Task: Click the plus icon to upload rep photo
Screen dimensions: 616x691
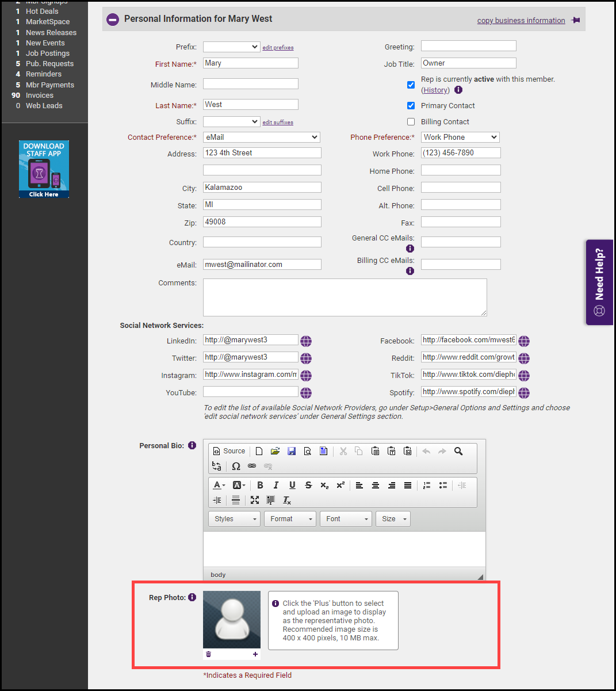Action: click(255, 654)
